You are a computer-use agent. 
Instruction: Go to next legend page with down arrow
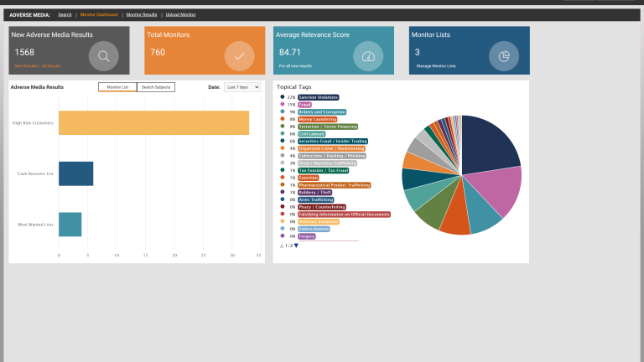296,246
